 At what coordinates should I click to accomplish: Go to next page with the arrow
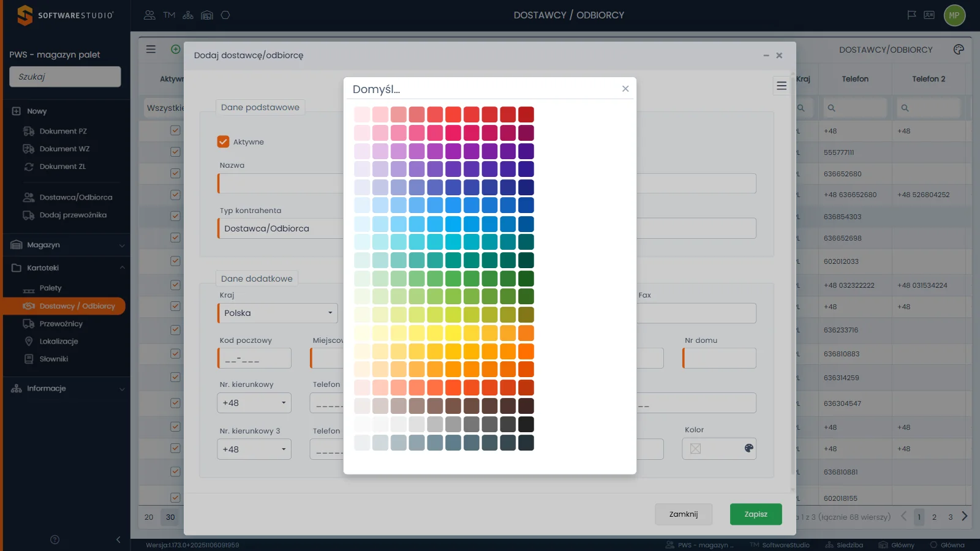point(965,516)
